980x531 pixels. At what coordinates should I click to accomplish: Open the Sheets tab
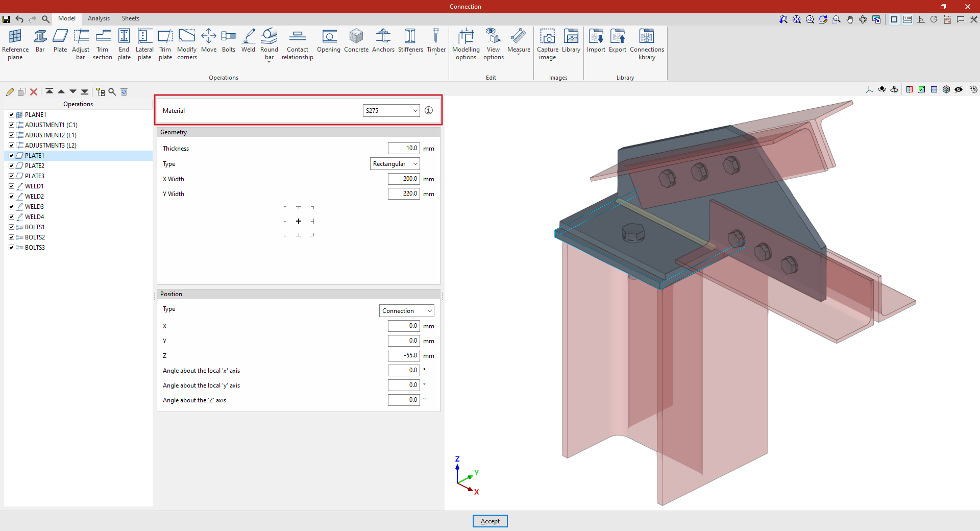130,18
